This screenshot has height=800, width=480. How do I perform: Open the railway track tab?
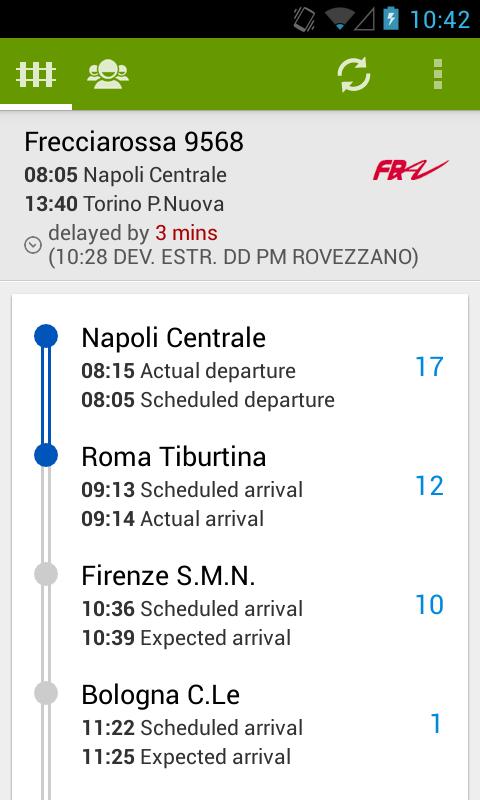pos(36,75)
